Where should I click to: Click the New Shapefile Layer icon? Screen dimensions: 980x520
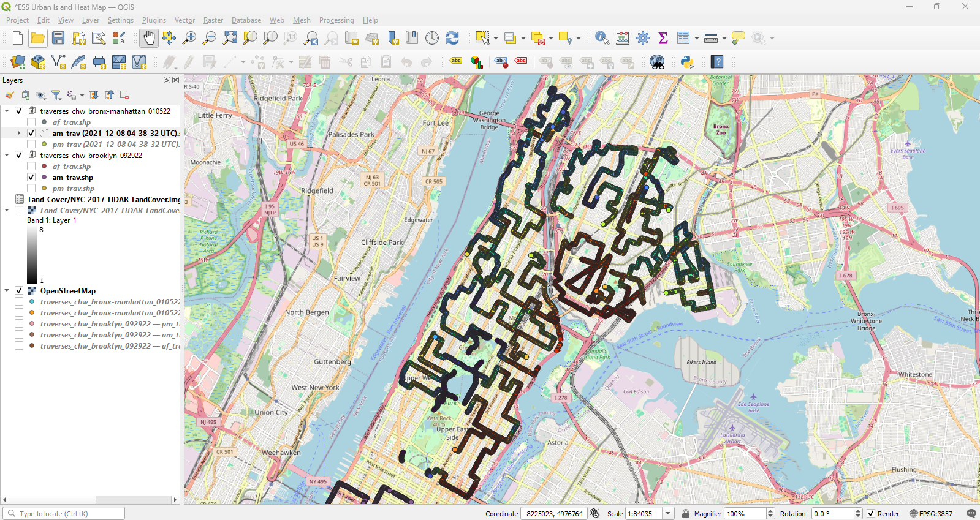(58, 62)
